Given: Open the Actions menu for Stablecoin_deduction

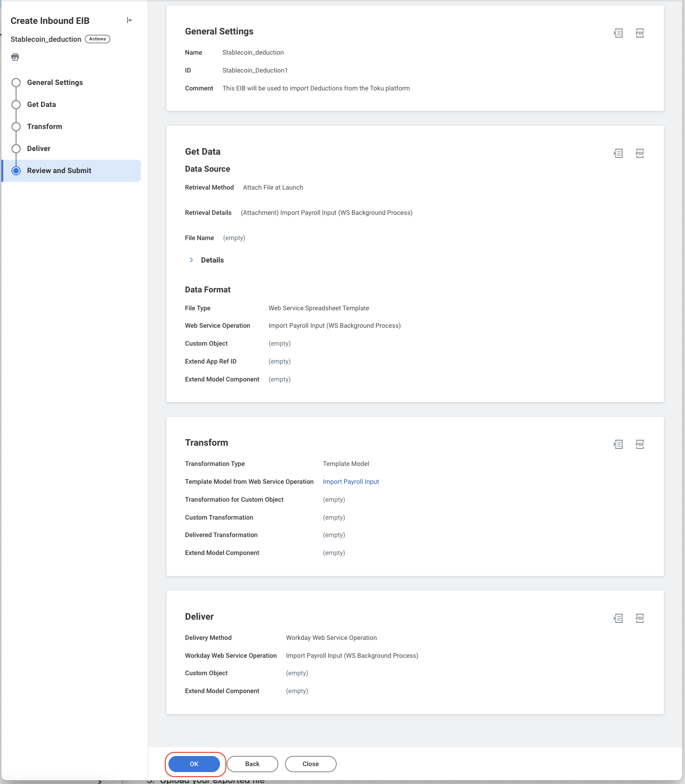Looking at the screenshot, I should click(97, 39).
